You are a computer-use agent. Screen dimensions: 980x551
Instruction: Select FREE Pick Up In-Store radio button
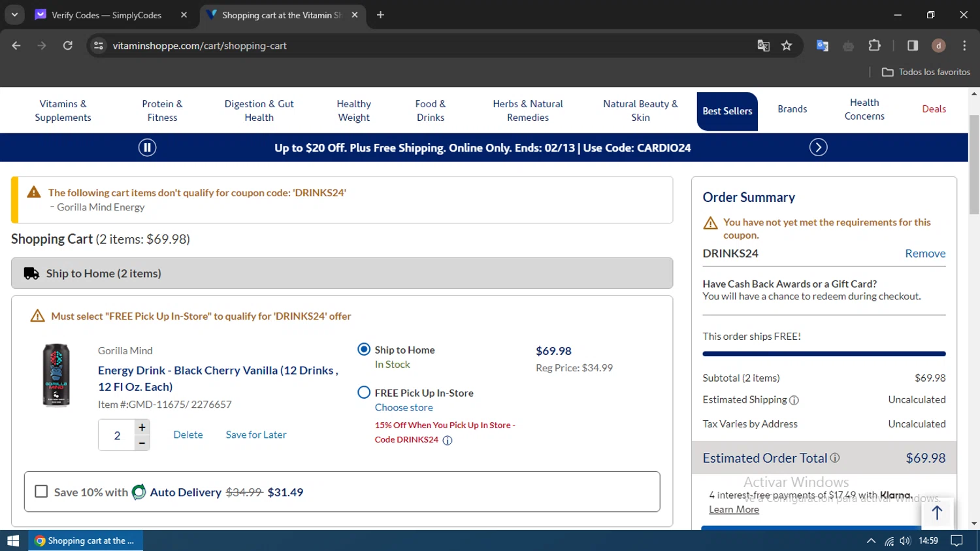point(364,393)
